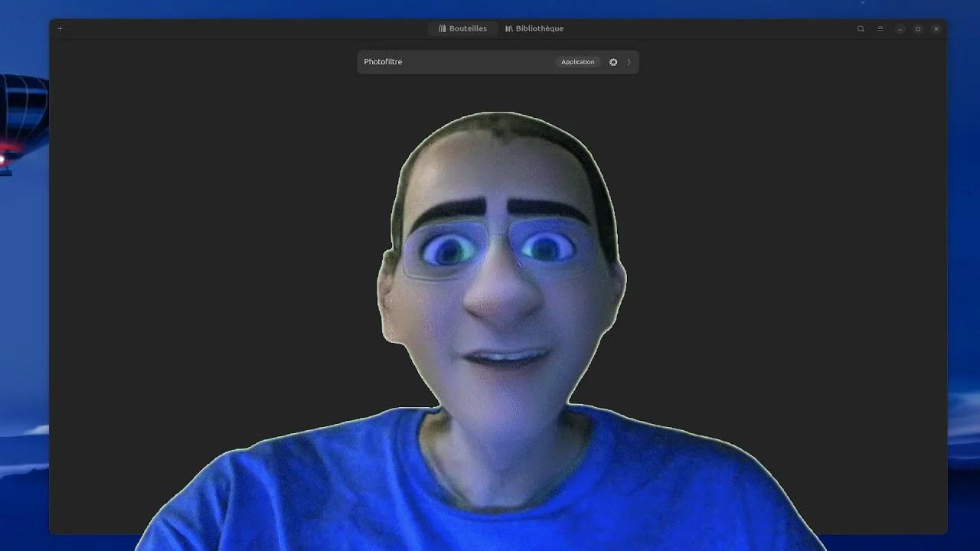Click the bottles icon beside Bouteilles label
The width and height of the screenshot is (980, 551).
tap(443, 29)
